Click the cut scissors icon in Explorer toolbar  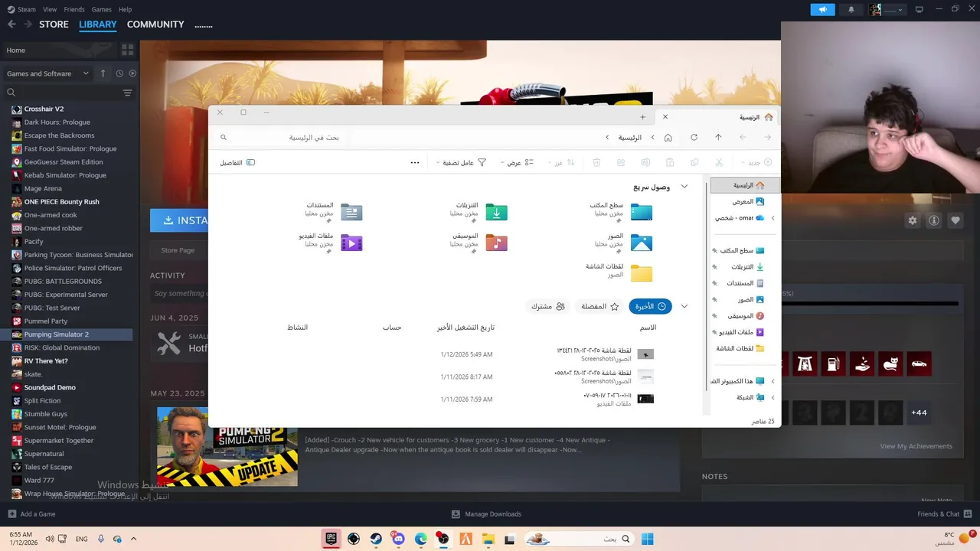coord(719,162)
